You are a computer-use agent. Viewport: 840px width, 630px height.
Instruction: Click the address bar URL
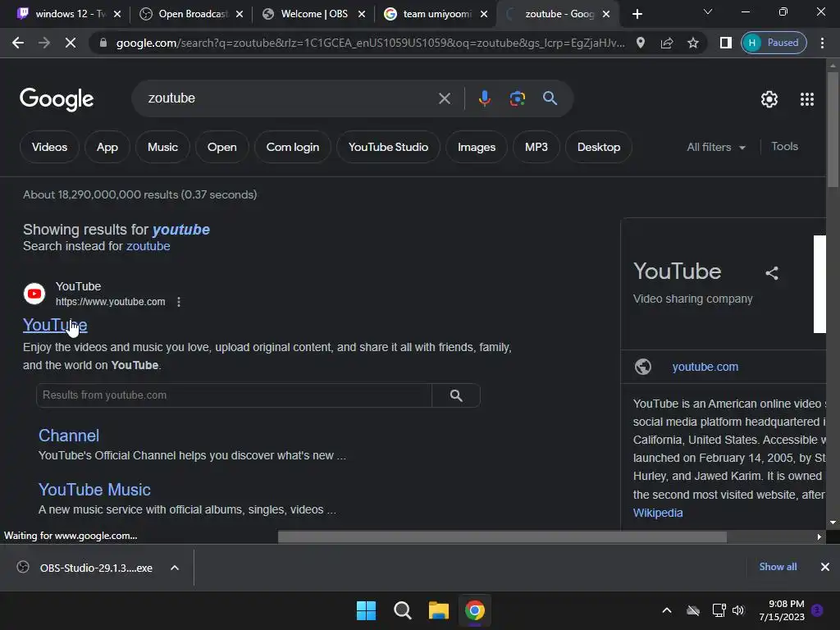370,43
